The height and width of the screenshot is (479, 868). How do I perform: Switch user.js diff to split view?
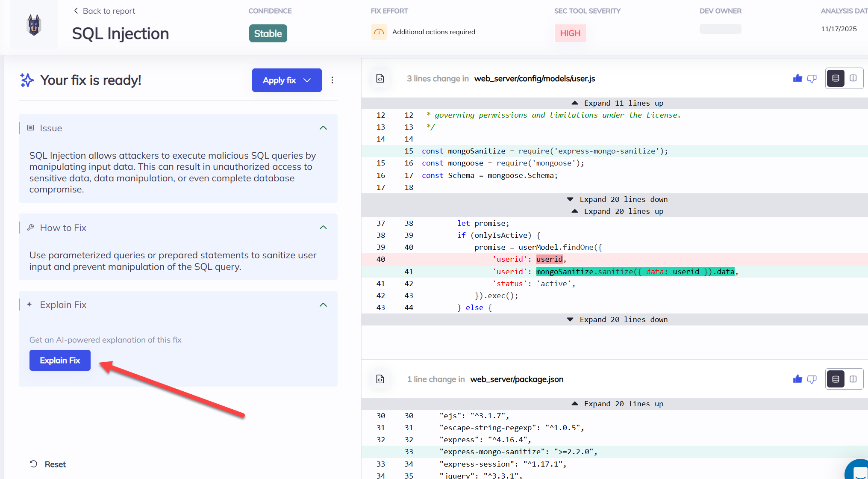click(x=853, y=78)
